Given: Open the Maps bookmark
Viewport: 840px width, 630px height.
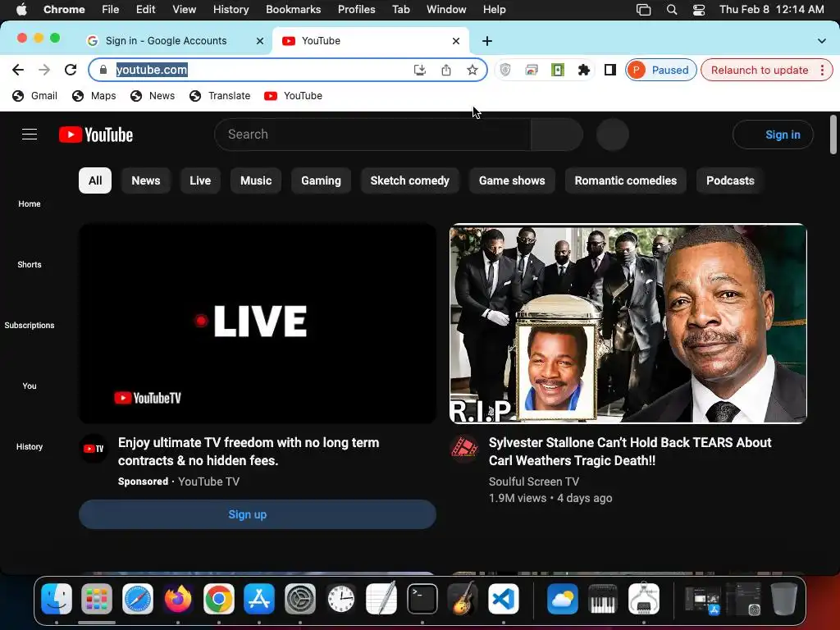Looking at the screenshot, I should pyautogui.click(x=94, y=96).
